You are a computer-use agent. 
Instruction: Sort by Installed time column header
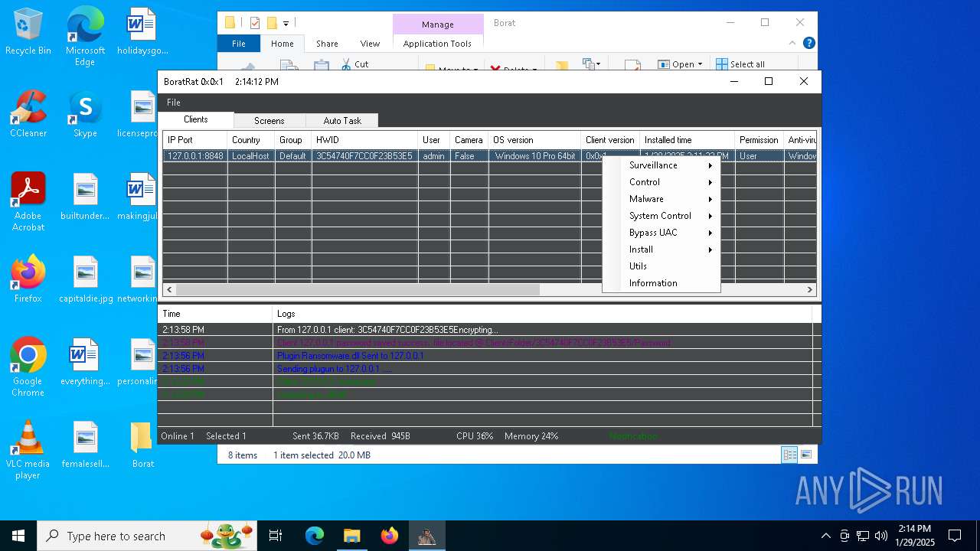click(x=687, y=140)
